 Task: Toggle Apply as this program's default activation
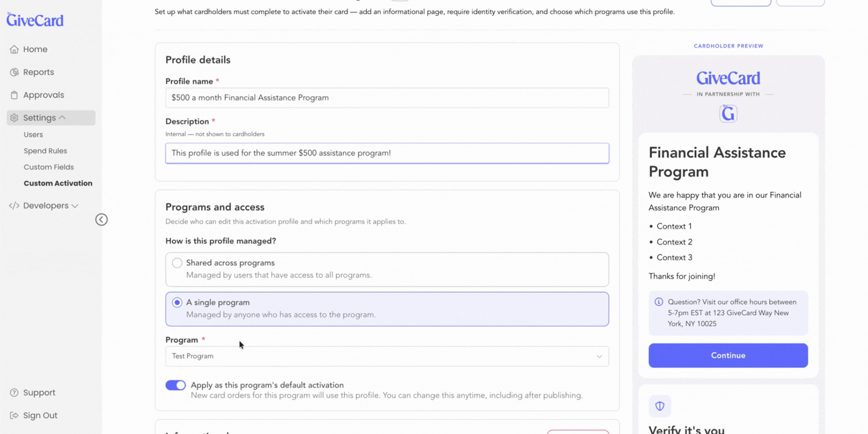point(175,385)
